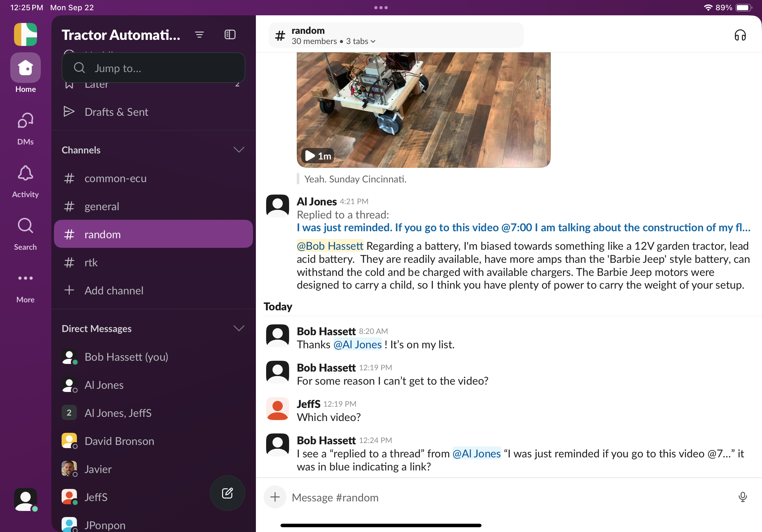
Task: Open the Activity bell icon
Action: [25, 174]
